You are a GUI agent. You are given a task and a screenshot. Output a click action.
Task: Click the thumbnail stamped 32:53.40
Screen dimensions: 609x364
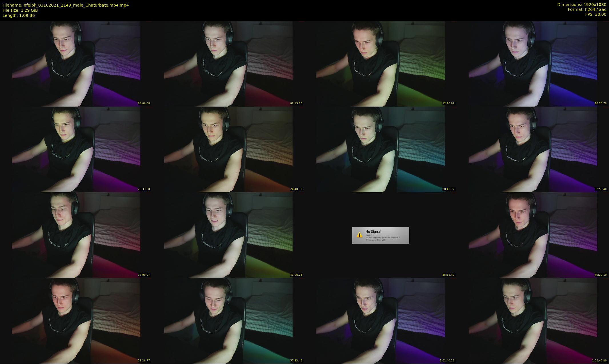click(x=533, y=149)
